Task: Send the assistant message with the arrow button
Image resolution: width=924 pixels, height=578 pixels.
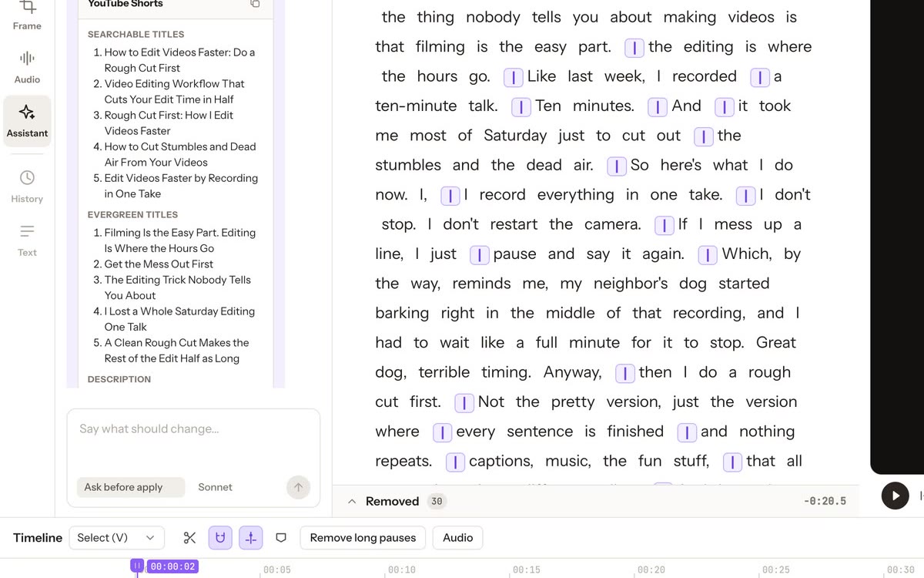Action: point(298,487)
